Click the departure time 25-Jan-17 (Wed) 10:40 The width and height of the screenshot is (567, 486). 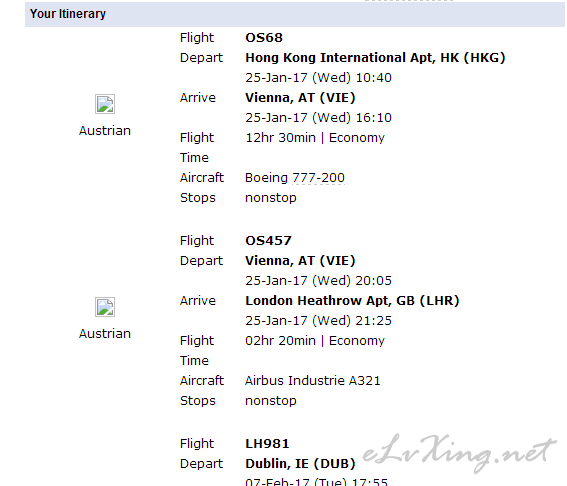(318, 78)
